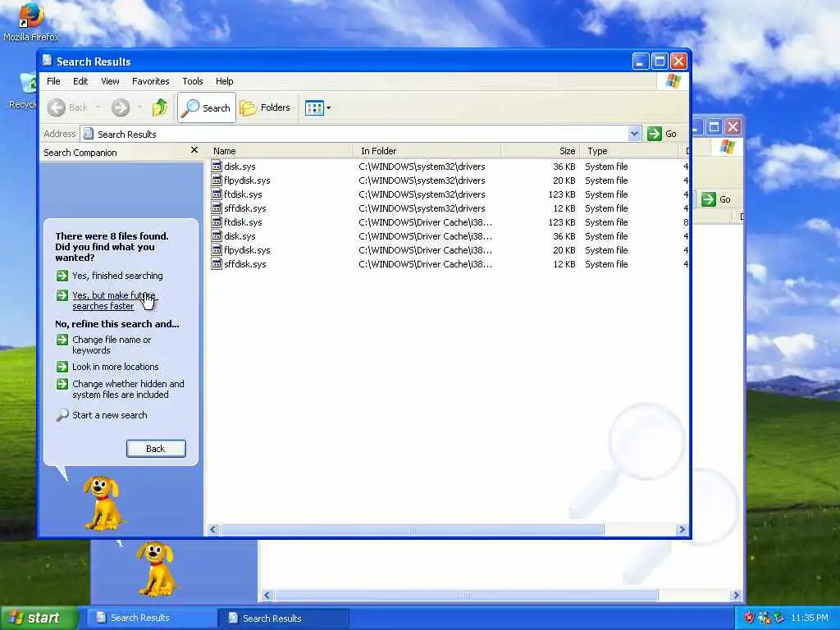Viewport: 840px width, 630px height.
Task: Select sffdisk.sys icon in system32\drivers row
Action: [x=217, y=208]
